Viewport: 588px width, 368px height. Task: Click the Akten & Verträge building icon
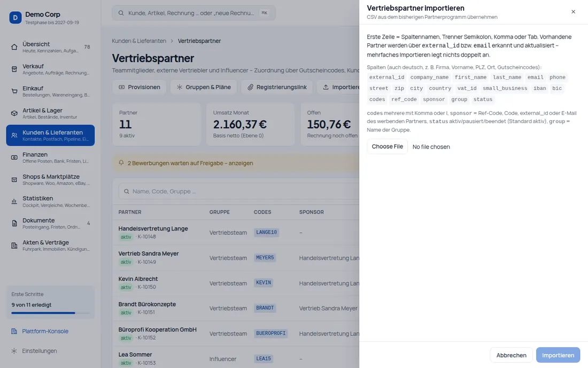coord(14,246)
